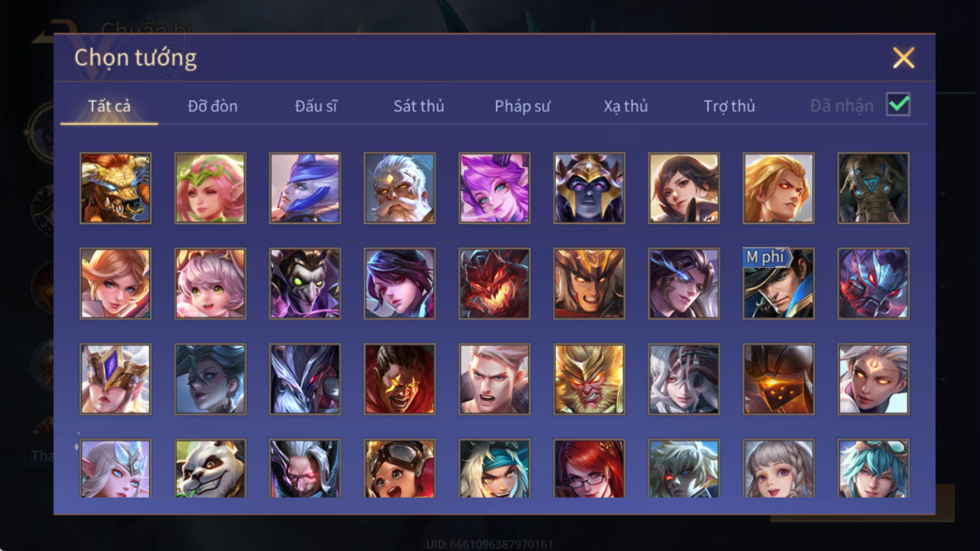Viewport: 980px width, 551px height.
Task: Open the Trợ thủ tab
Action: tap(729, 106)
